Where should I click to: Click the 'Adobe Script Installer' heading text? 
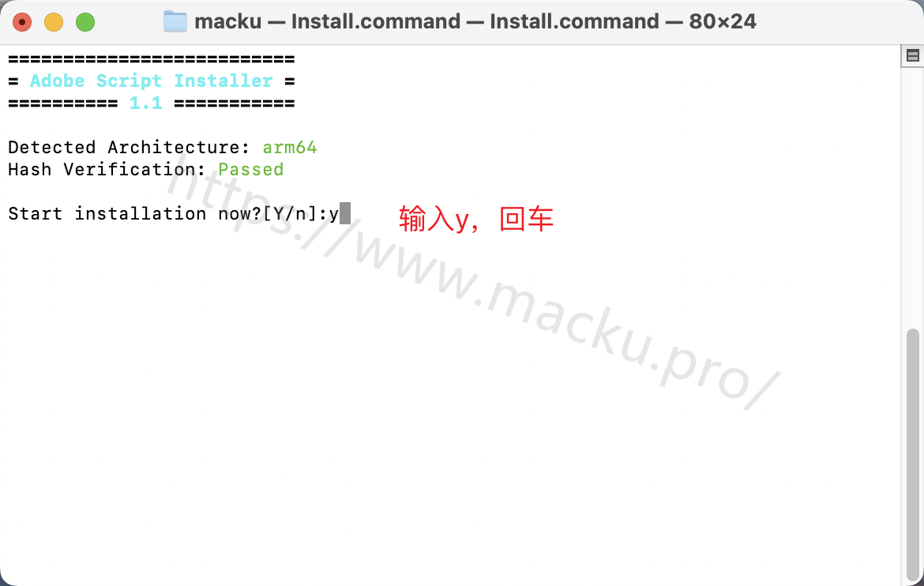pos(152,81)
